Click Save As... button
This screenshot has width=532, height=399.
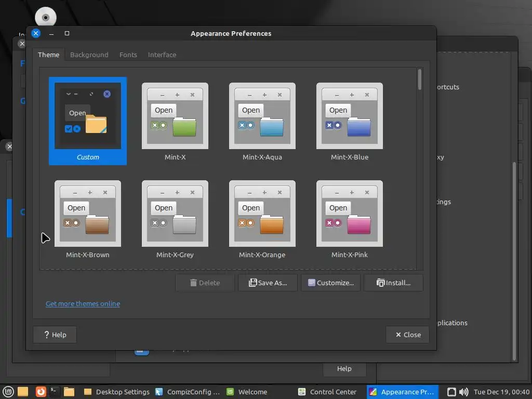click(268, 283)
